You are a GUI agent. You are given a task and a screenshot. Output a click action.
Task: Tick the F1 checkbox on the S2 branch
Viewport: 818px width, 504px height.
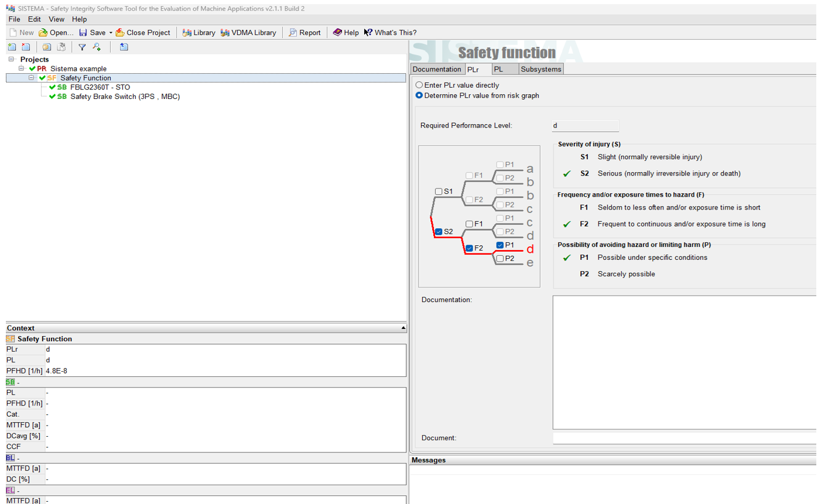(469, 224)
